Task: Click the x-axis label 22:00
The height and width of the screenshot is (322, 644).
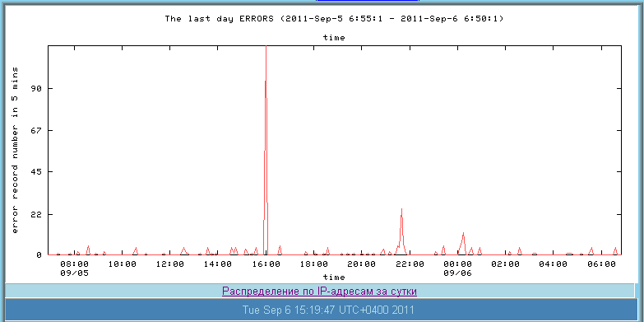Action: (410, 264)
